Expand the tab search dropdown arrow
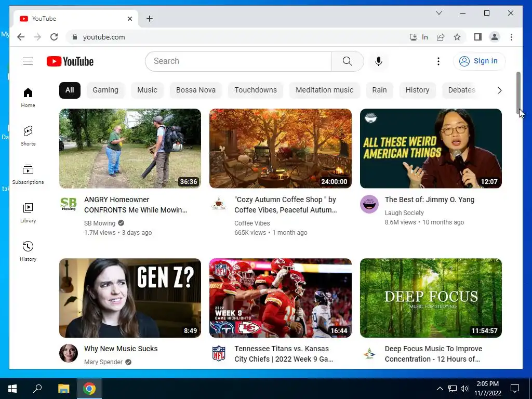 438,13
